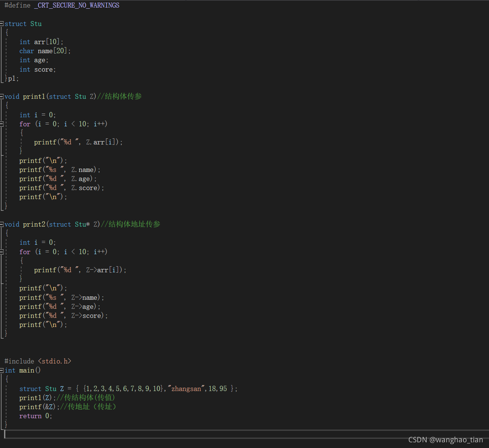Click the 'return 0;' statement

[36, 416]
